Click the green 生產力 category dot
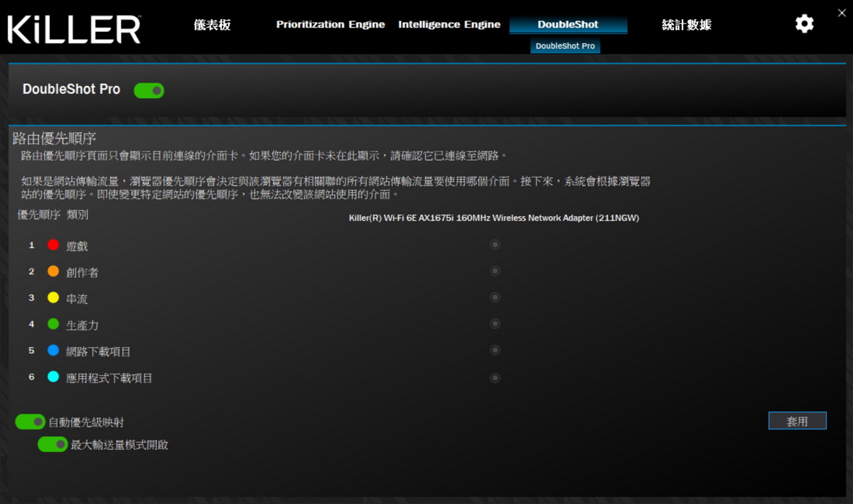The width and height of the screenshot is (853, 504). [53, 323]
